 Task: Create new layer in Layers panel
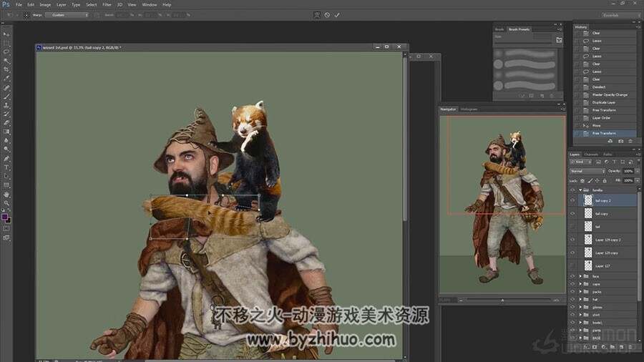[x=621, y=347]
